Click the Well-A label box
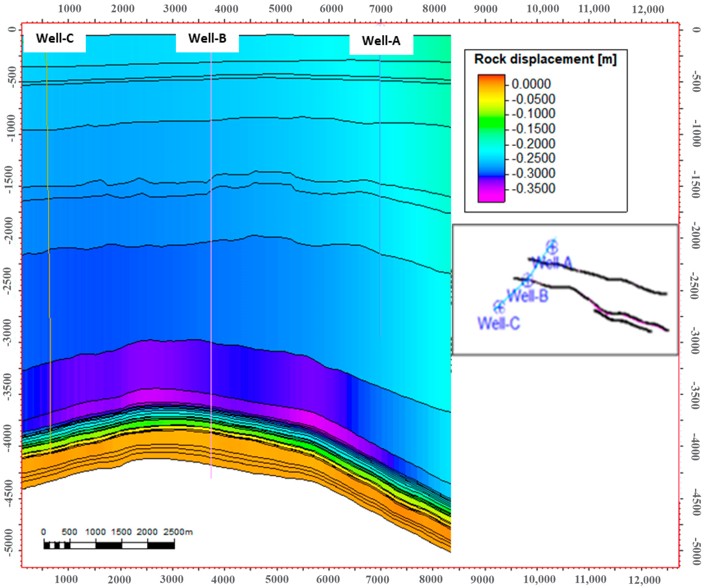The width and height of the screenshot is (705, 588). 381,41
